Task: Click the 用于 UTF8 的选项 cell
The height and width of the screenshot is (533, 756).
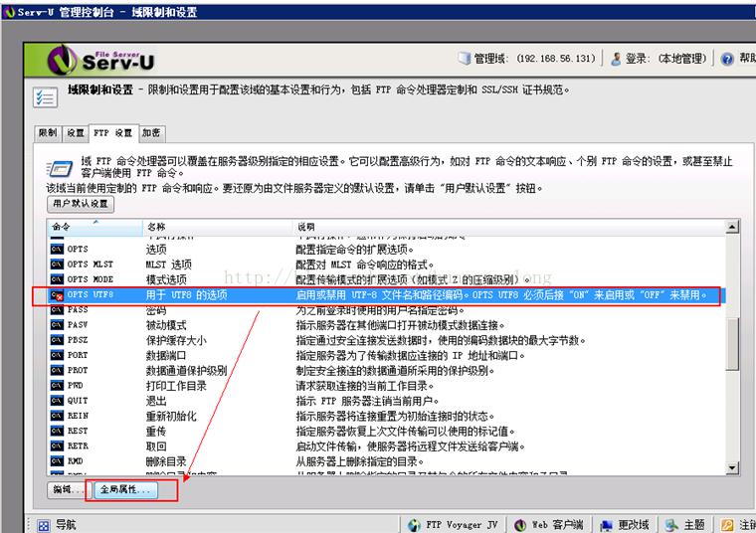Action: tap(187, 295)
